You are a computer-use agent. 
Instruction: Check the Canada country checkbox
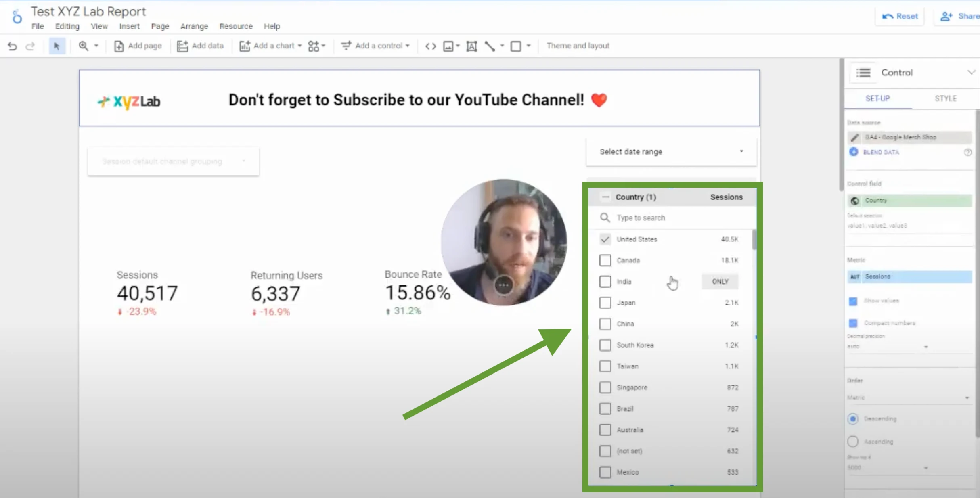click(605, 260)
